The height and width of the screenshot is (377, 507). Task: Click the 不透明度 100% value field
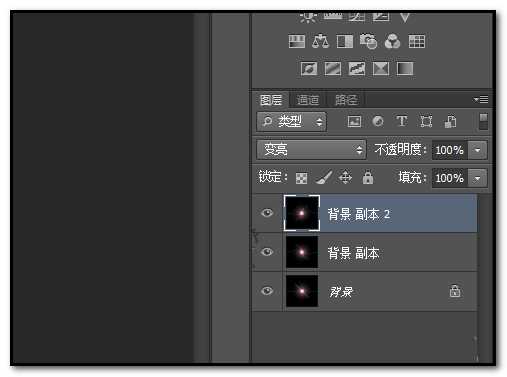tap(450, 150)
